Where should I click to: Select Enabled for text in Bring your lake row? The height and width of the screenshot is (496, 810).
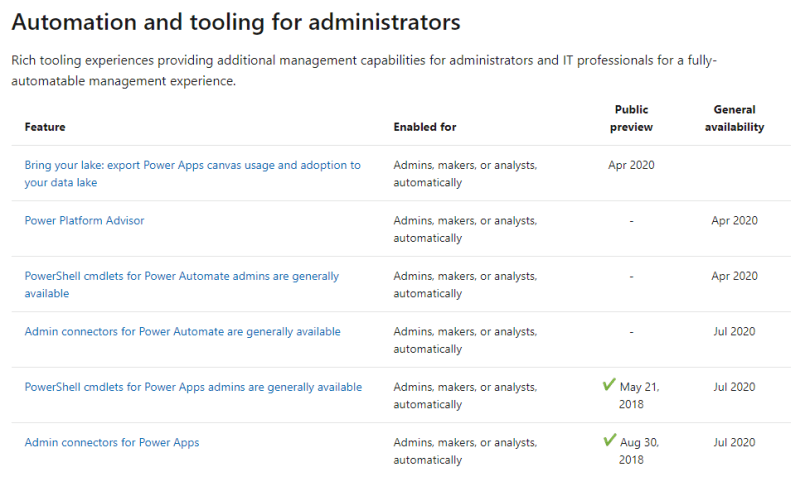(x=465, y=174)
